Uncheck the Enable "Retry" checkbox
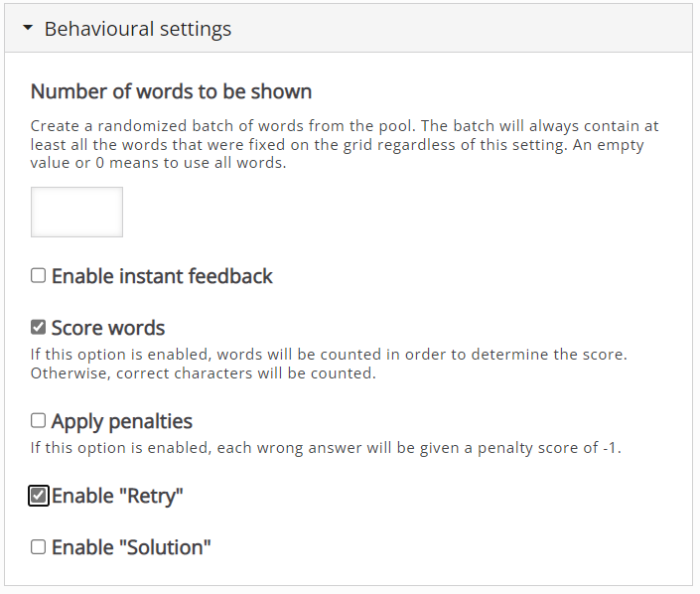Image resolution: width=700 pixels, height=594 pixels. 38,496
